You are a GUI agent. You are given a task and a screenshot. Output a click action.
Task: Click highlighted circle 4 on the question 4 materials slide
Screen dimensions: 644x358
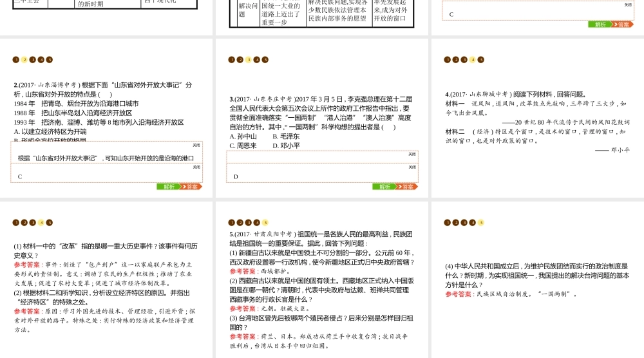(x=473, y=60)
